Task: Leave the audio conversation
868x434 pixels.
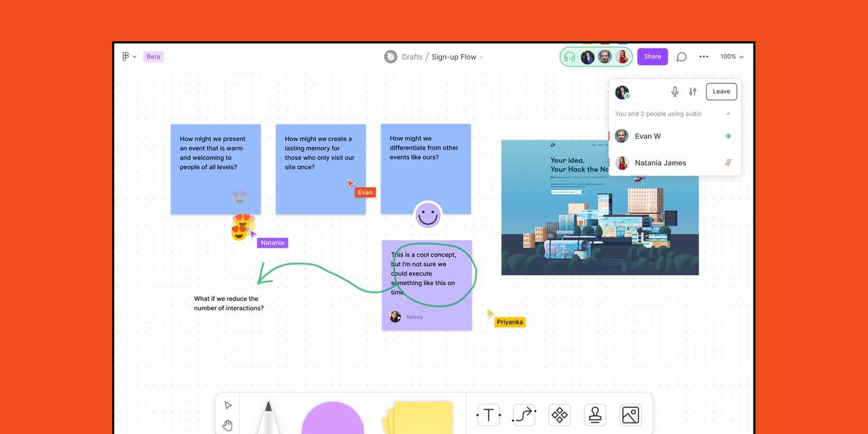Action: pyautogui.click(x=721, y=91)
